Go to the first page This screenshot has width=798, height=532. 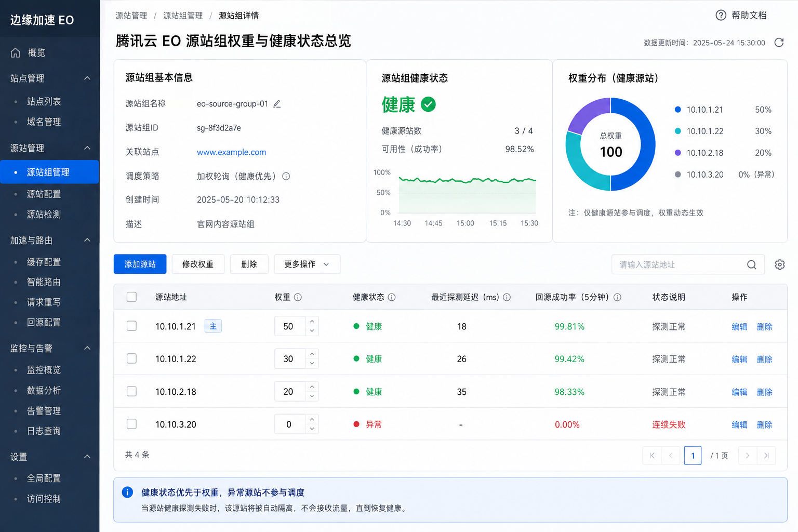(x=652, y=456)
